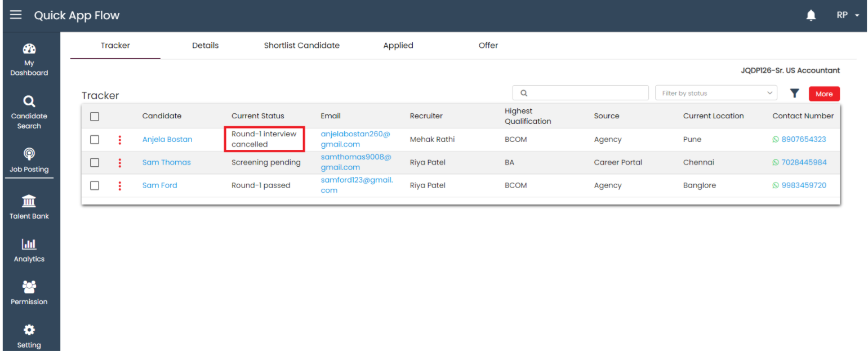Open Anjela Bostan candidate link

click(167, 140)
